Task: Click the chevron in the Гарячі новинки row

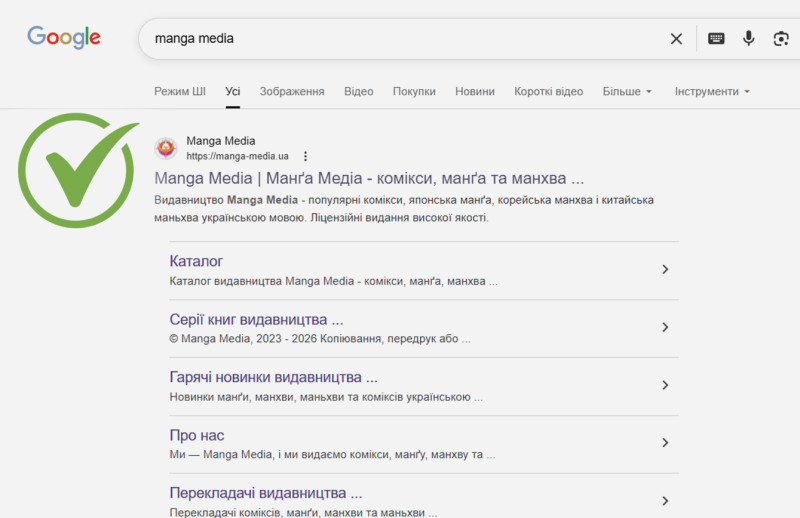Action: [665, 385]
